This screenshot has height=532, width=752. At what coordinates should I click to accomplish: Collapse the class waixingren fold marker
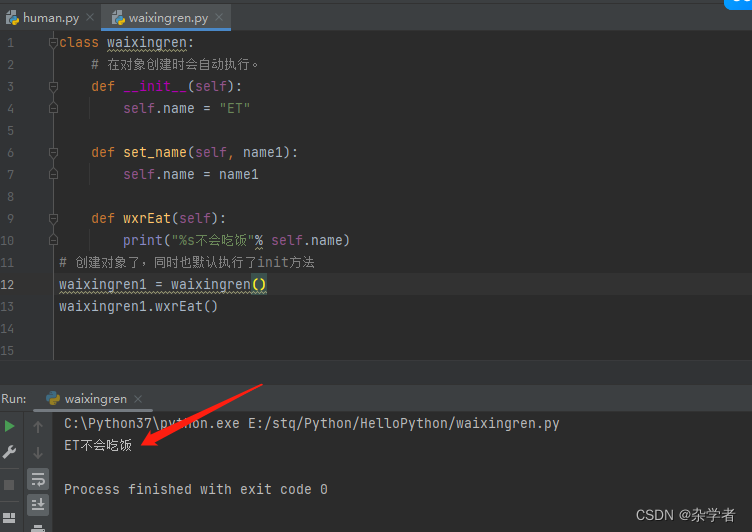pyautogui.click(x=53, y=43)
